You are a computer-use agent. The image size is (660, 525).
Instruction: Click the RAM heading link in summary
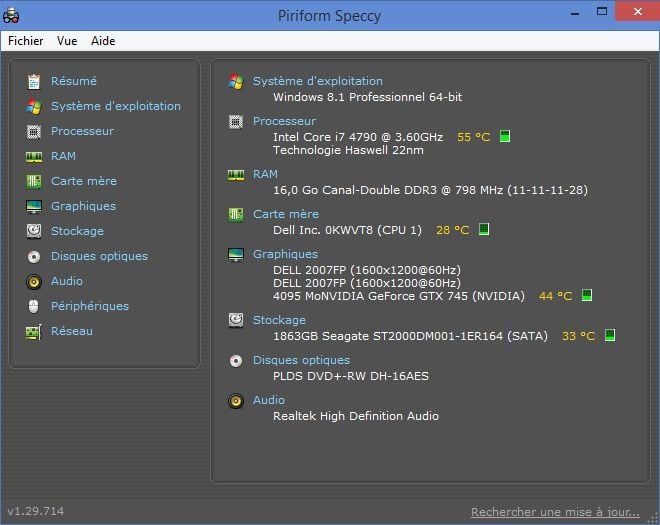tap(265, 174)
